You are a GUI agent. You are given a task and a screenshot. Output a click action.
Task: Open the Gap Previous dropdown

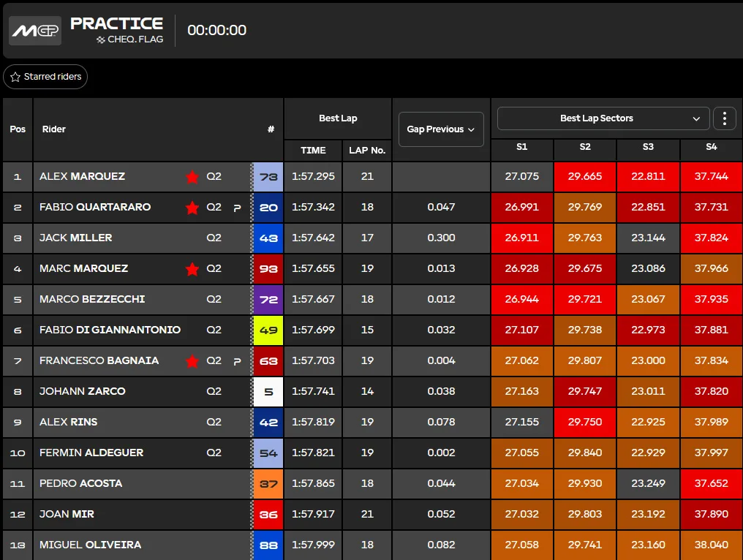tap(441, 129)
